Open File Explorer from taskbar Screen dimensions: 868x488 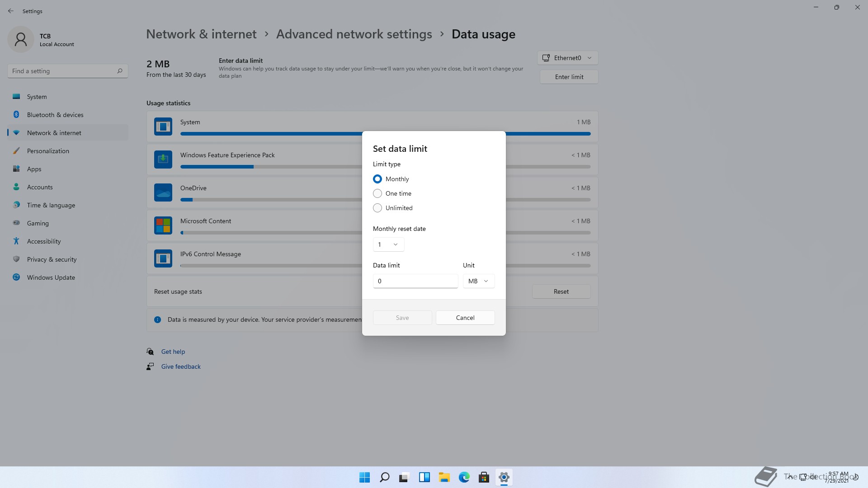click(444, 477)
